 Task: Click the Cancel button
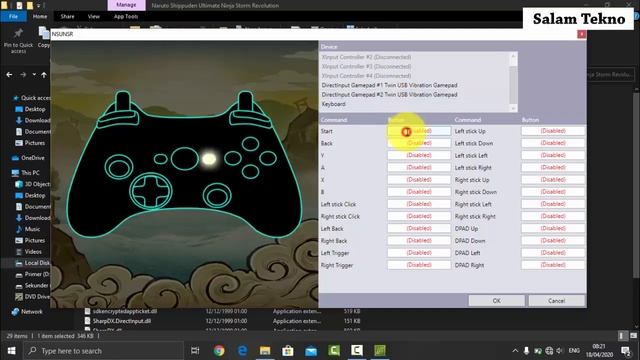click(x=556, y=301)
